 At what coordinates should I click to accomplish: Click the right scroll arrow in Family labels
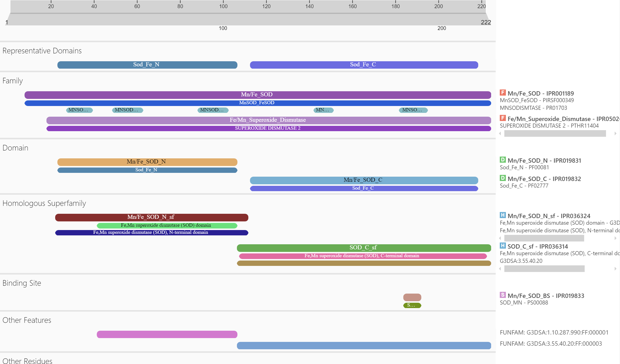(x=615, y=133)
